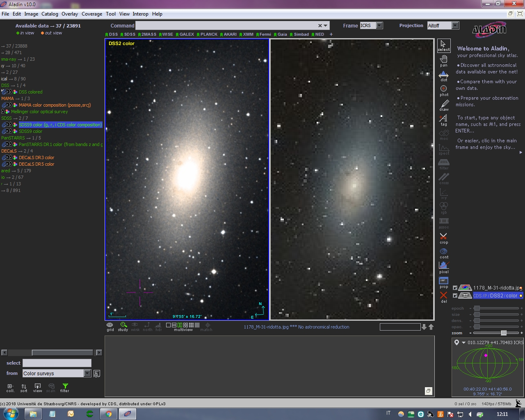Open the Coverage menu
Viewport: 525px width, 420px height.
[92, 14]
